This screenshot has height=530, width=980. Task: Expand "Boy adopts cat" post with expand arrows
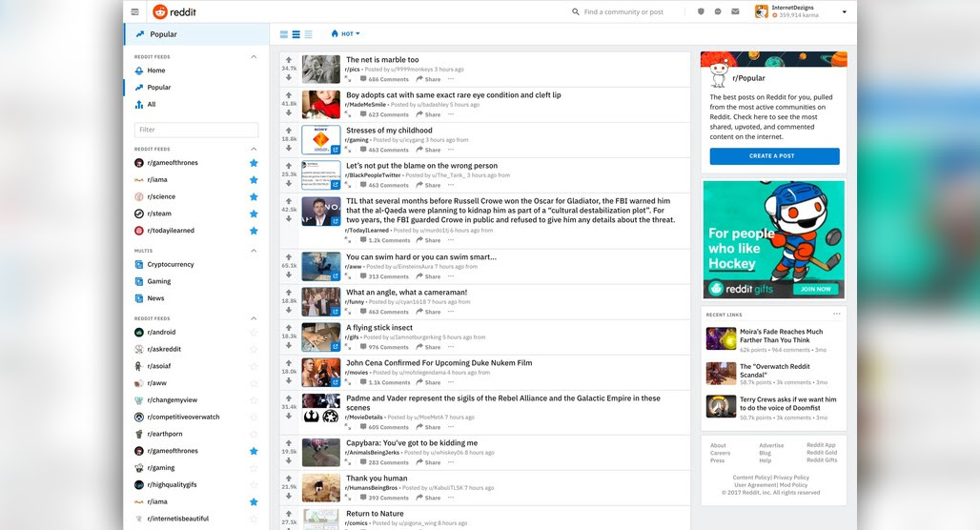click(x=348, y=114)
